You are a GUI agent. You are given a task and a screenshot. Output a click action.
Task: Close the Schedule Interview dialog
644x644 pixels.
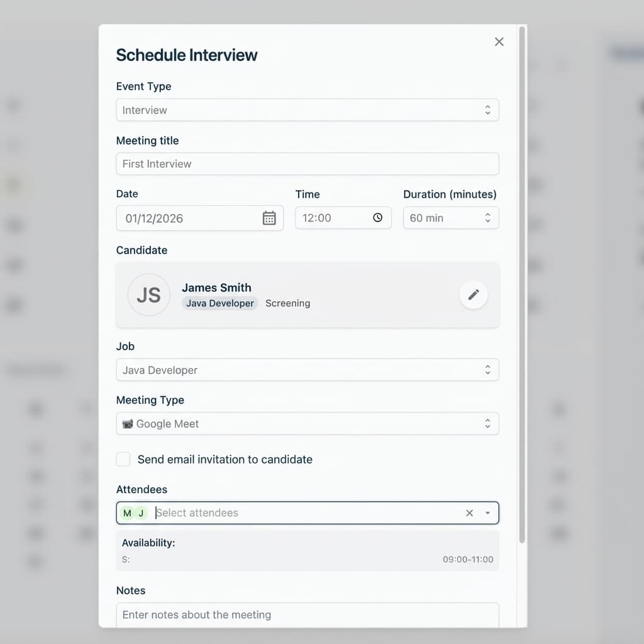tap(499, 42)
